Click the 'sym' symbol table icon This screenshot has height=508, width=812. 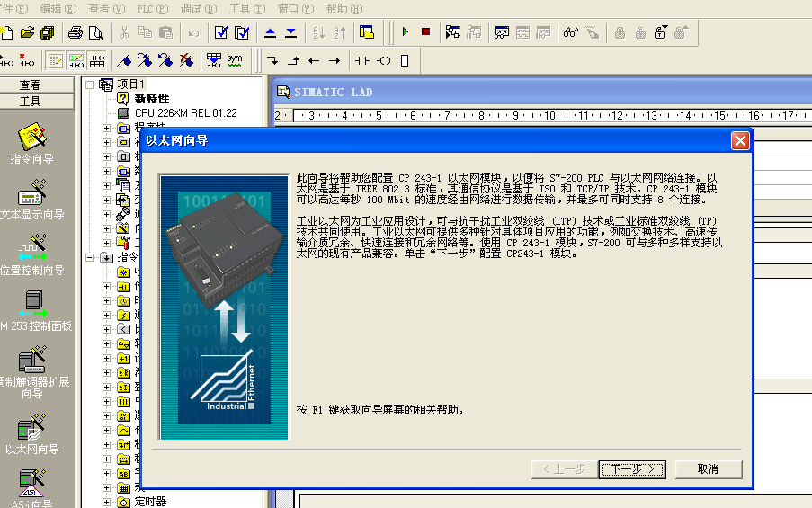click(x=235, y=60)
